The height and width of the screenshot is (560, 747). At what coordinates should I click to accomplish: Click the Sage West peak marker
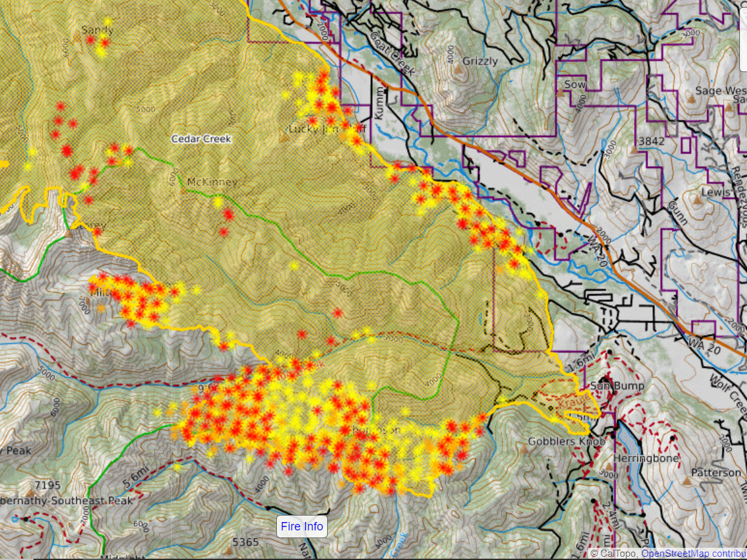692,100
